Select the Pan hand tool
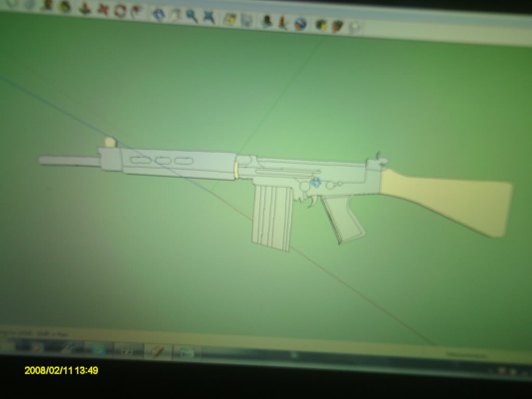532x399 pixels. (x=176, y=15)
